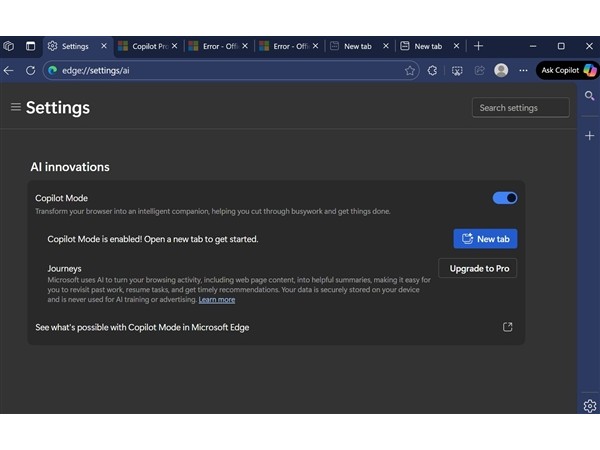This screenshot has height=450, width=600.
Task: Click the Share toolbar icon
Action: pos(479,70)
